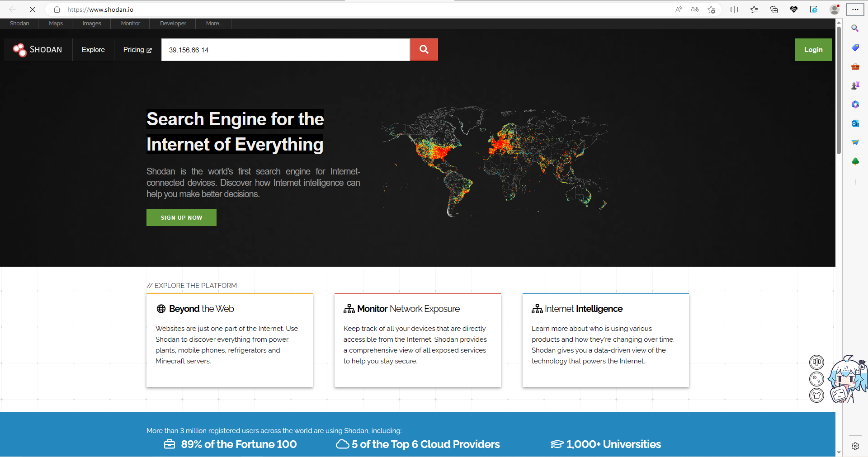Image resolution: width=868 pixels, height=457 pixels.
Task: Click the external link icon beside Pricing
Action: click(149, 50)
